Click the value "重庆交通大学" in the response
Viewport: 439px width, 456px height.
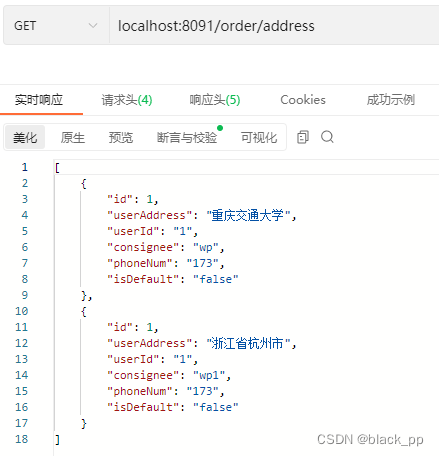pyautogui.click(x=248, y=215)
